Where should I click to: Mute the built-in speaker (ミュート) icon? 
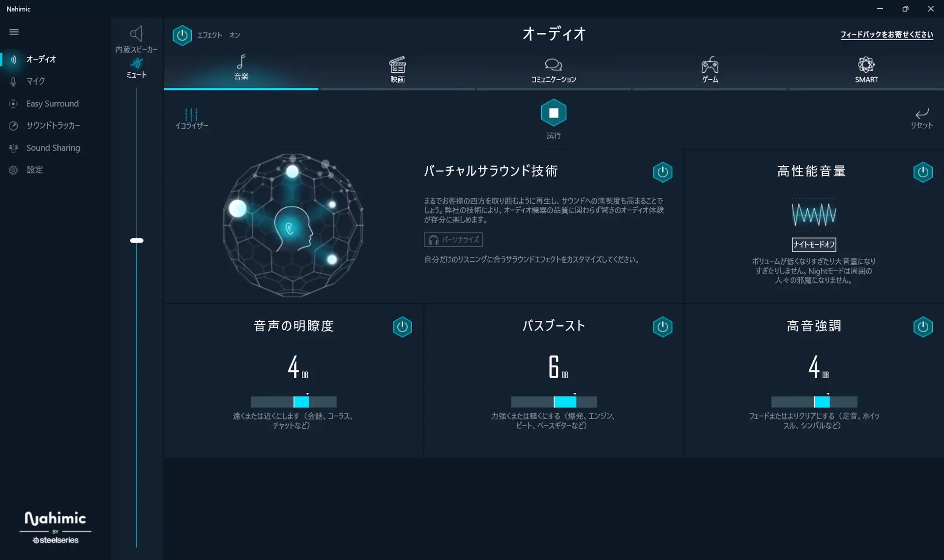point(136,64)
